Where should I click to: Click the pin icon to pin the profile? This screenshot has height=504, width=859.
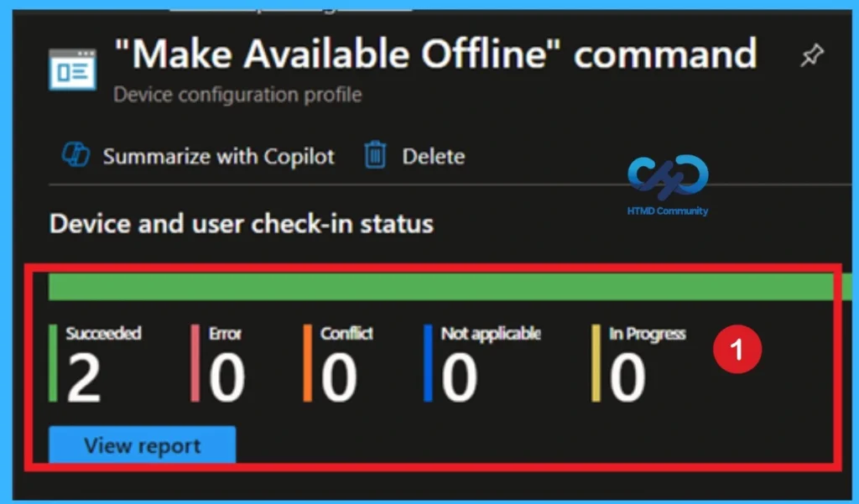tap(811, 54)
